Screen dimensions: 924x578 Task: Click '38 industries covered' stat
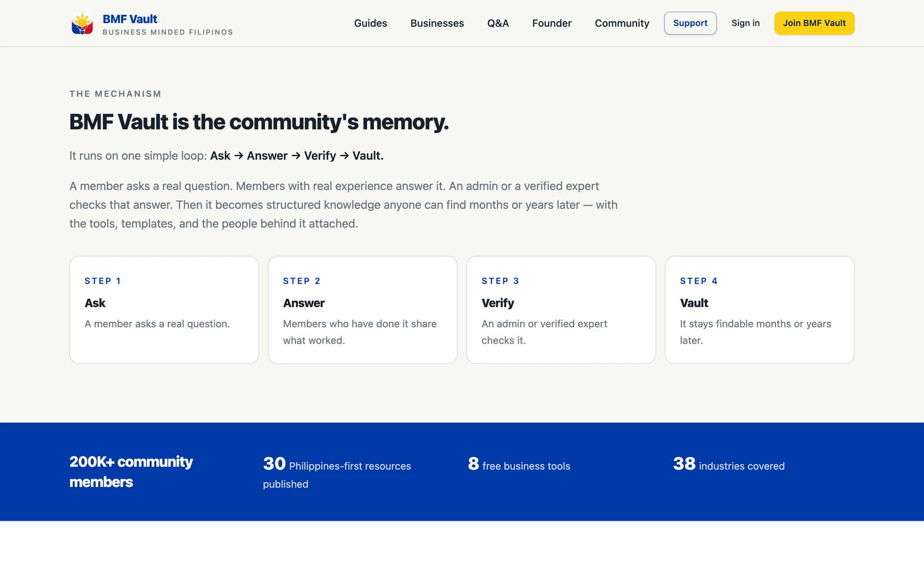729,464
